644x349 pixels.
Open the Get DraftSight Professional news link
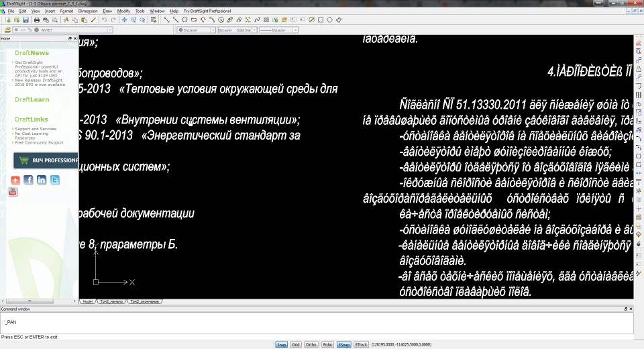[x=39, y=69]
